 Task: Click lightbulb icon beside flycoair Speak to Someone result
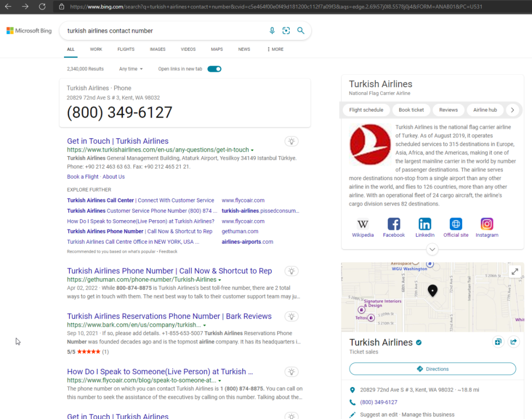click(x=292, y=372)
